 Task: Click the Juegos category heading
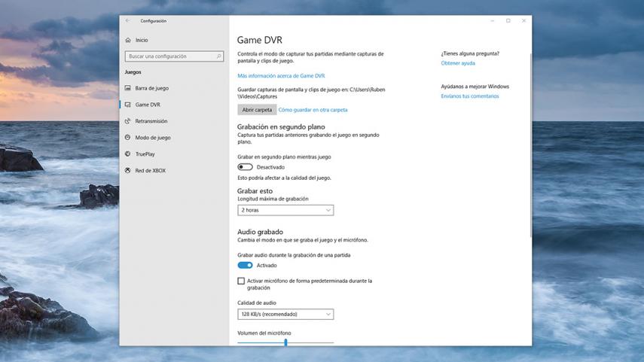point(133,72)
